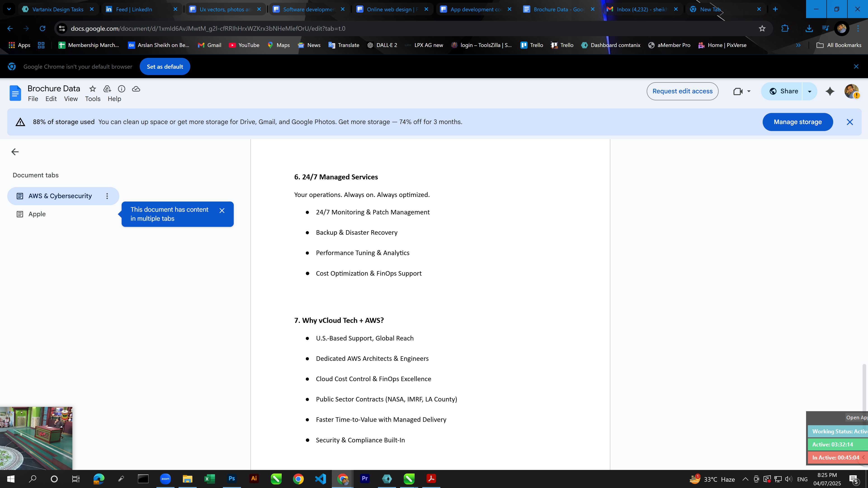Bookmark this page with star icon
This screenshot has height=488, width=868.
pyautogui.click(x=762, y=29)
